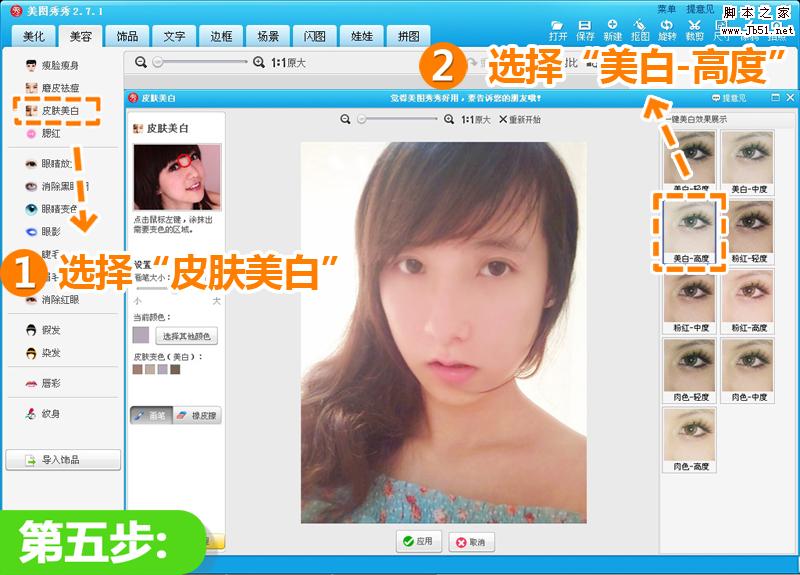Apply the 肉色-中度 preset thumbnail
The height and width of the screenshot is (575, 800).
pyautogui.click(x=748, y=370)
